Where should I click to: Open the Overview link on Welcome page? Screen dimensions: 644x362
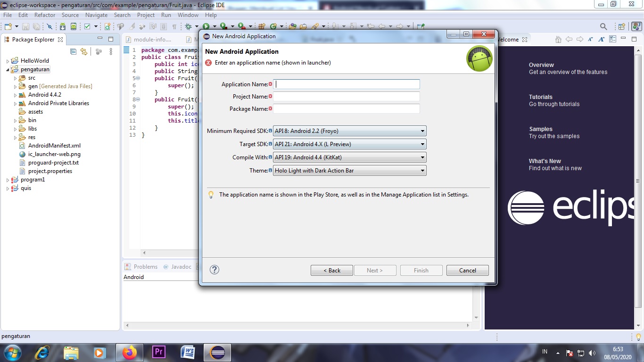click(541, 65)
